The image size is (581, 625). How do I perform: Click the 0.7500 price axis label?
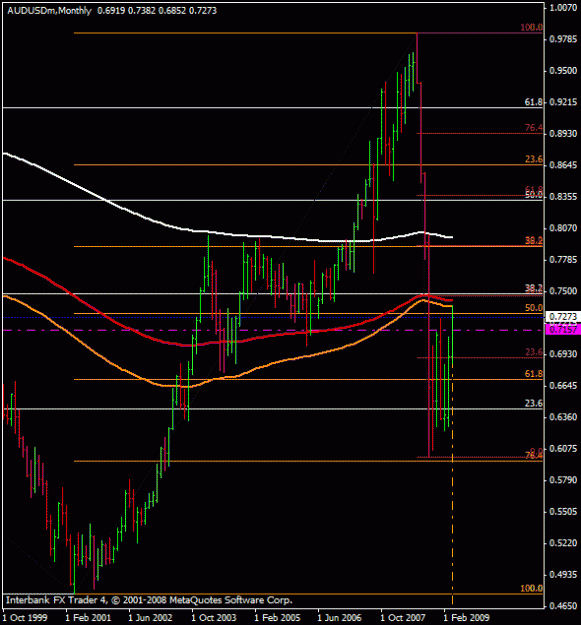click(x=563, y=291)
